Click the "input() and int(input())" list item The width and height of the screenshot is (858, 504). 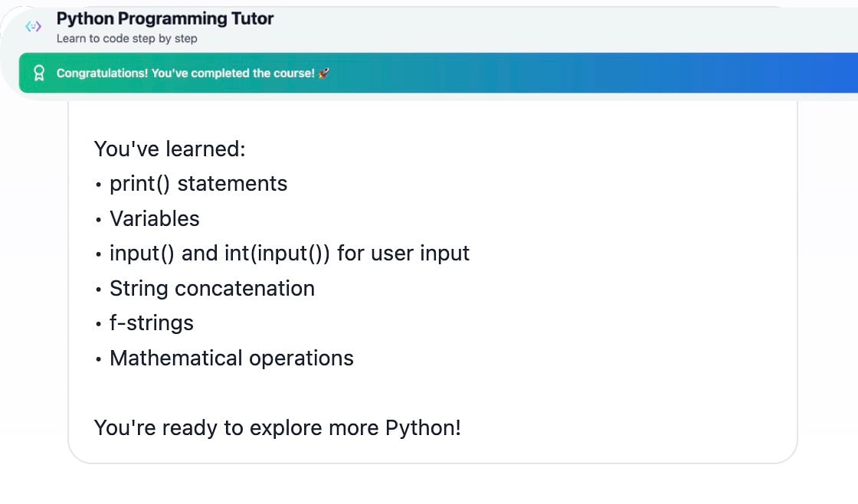290,254
